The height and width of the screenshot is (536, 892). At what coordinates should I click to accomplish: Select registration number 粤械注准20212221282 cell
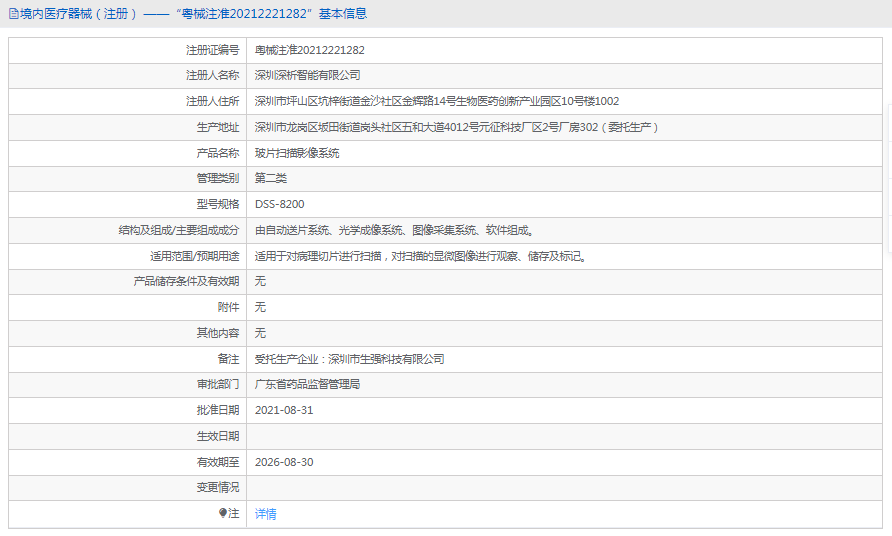click(309, 50)
